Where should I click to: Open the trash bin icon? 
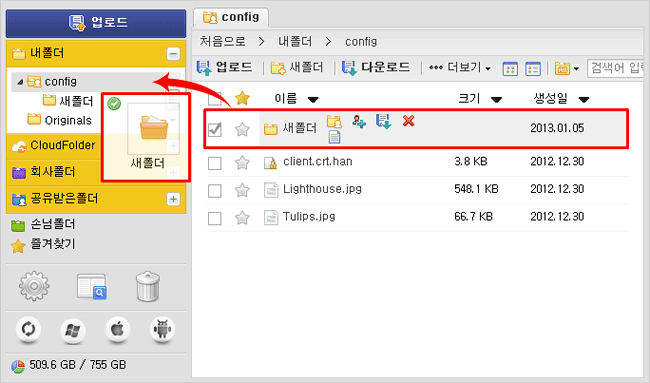pos(148,286)
